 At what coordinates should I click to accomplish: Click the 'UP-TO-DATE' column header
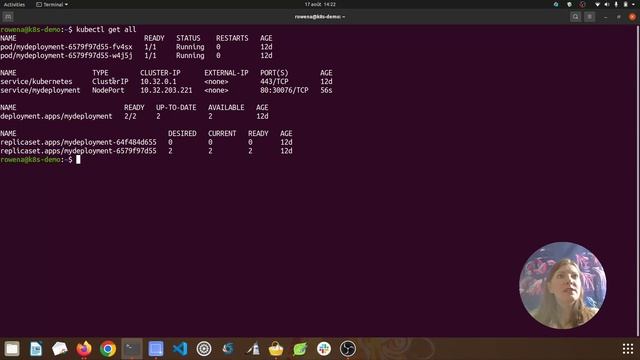tap(176, 107)
